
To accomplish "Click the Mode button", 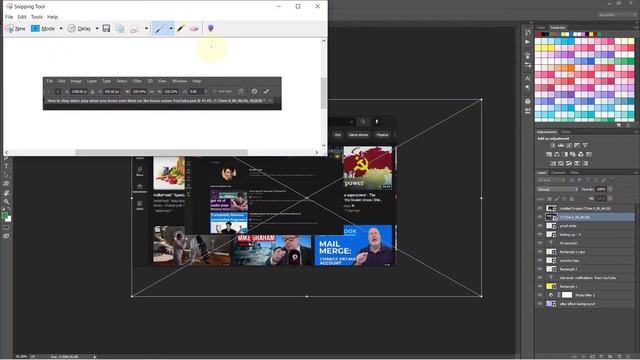I will pyautogui.click(x=43, y=28).
